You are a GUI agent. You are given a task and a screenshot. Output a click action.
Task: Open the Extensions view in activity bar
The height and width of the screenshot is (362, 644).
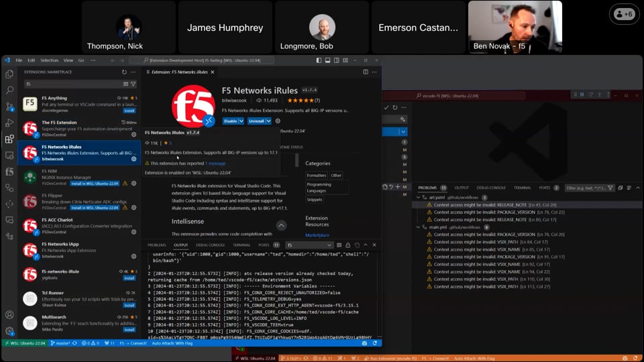(x=9, y=139)
